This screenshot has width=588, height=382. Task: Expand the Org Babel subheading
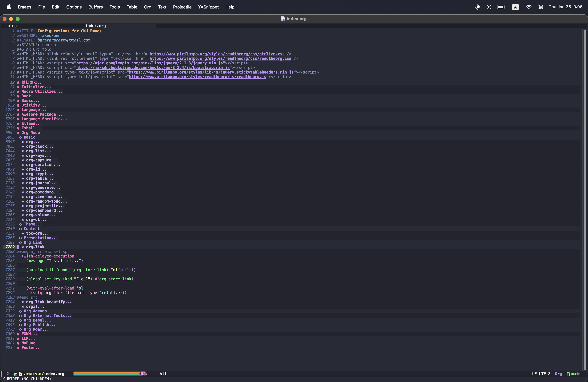tap(37, 320)
